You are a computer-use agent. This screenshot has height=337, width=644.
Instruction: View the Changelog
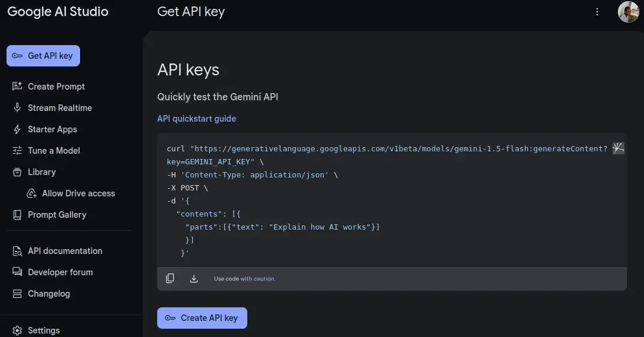pyautogui.click(x=49, y=294)
